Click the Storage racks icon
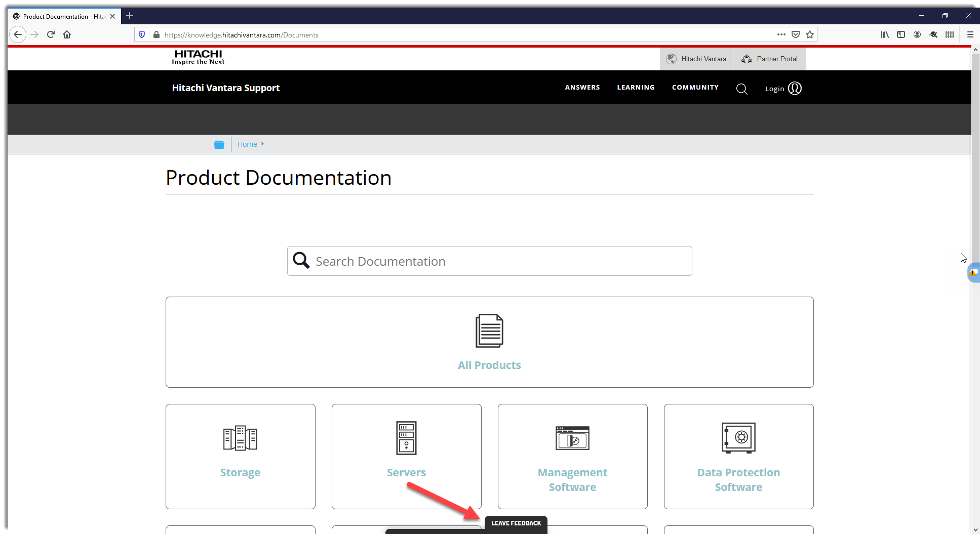The image size is (980, 534). tap(240, 438)
